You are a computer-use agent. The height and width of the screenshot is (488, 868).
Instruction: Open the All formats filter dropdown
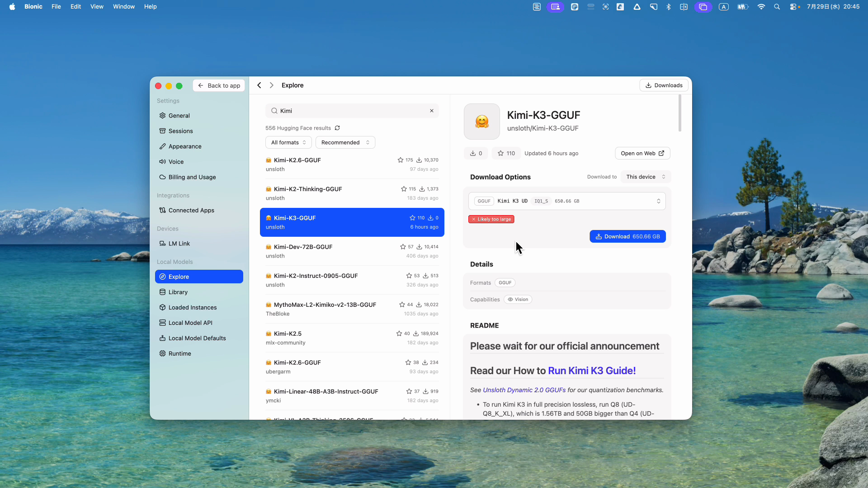(288, 142)
